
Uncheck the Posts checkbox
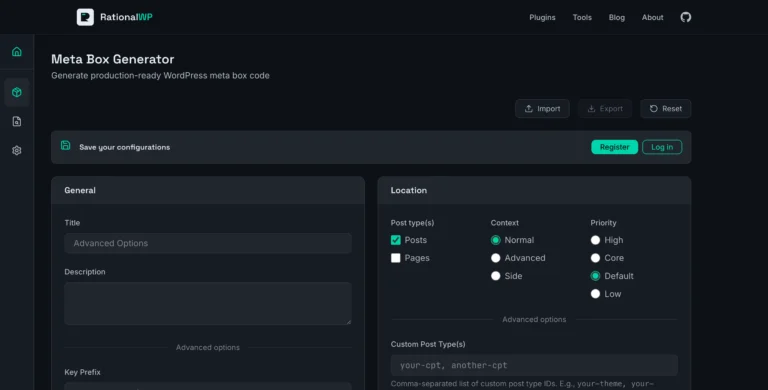click(396, 240)
